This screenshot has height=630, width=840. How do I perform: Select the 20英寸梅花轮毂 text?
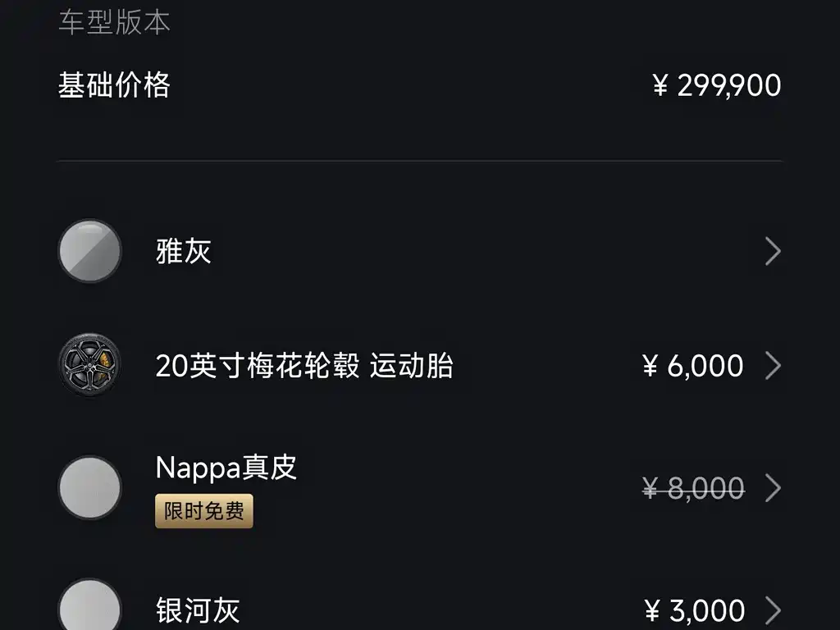258,366
